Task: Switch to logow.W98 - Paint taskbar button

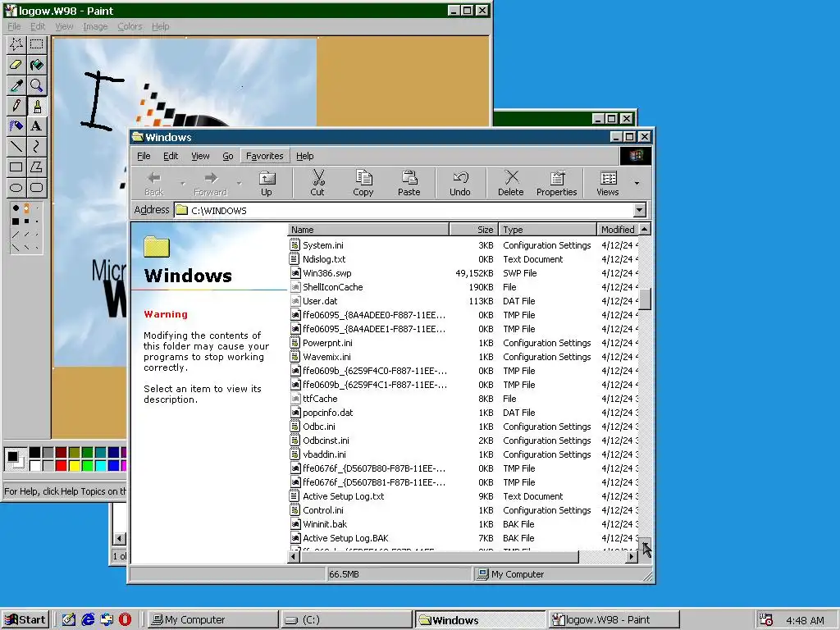Action: (x=614, y=620)
